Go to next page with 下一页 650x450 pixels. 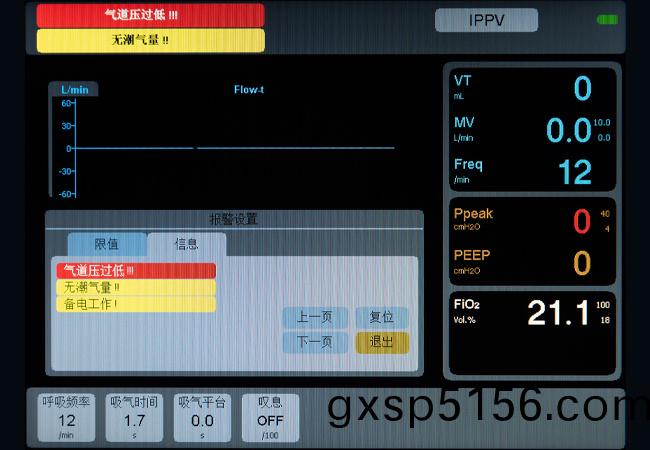(x=315, y=342)
